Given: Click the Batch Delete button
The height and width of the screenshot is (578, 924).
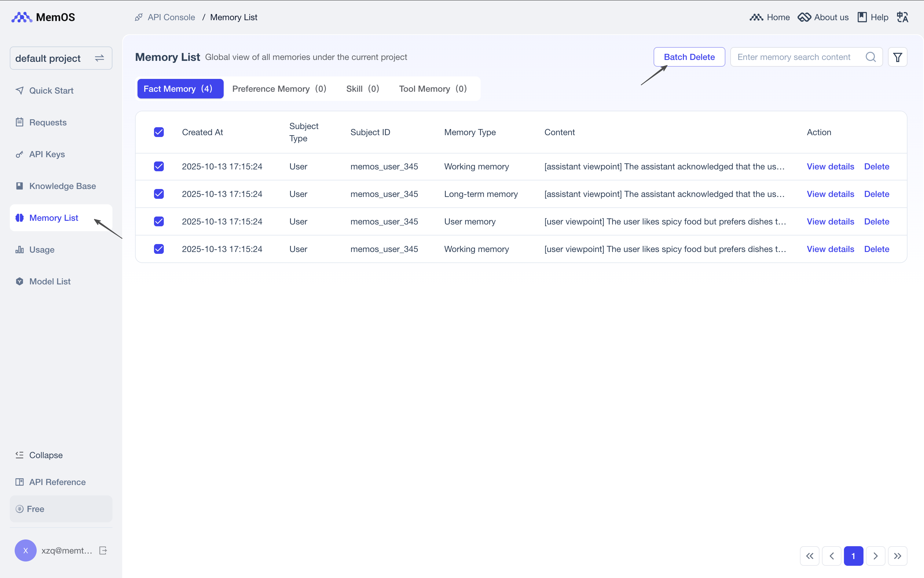Looking at the screenshot, I should 689,57.
